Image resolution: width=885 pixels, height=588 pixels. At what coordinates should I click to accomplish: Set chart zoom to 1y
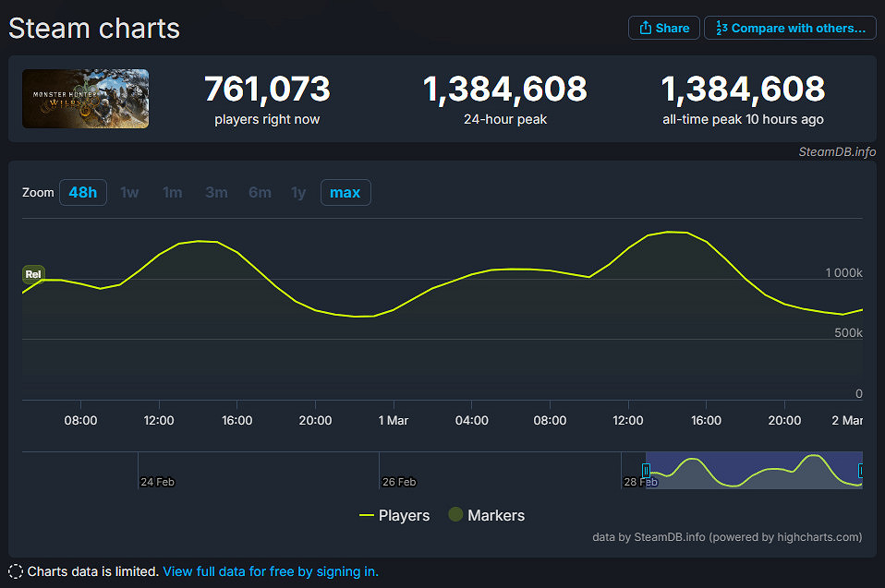pyautogui.click(x=298, y=192)
